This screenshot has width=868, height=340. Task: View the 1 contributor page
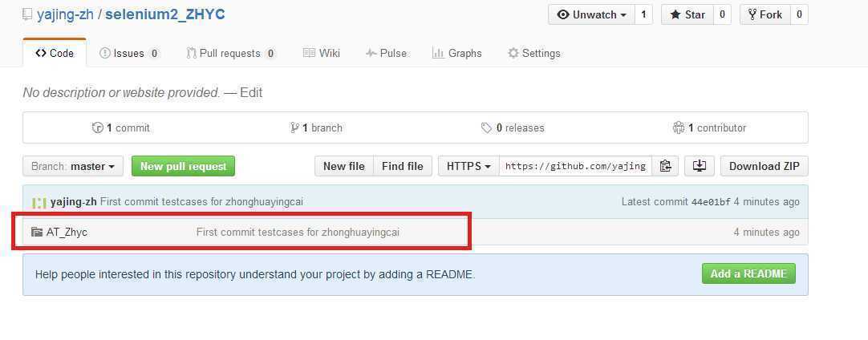point(709,128)
